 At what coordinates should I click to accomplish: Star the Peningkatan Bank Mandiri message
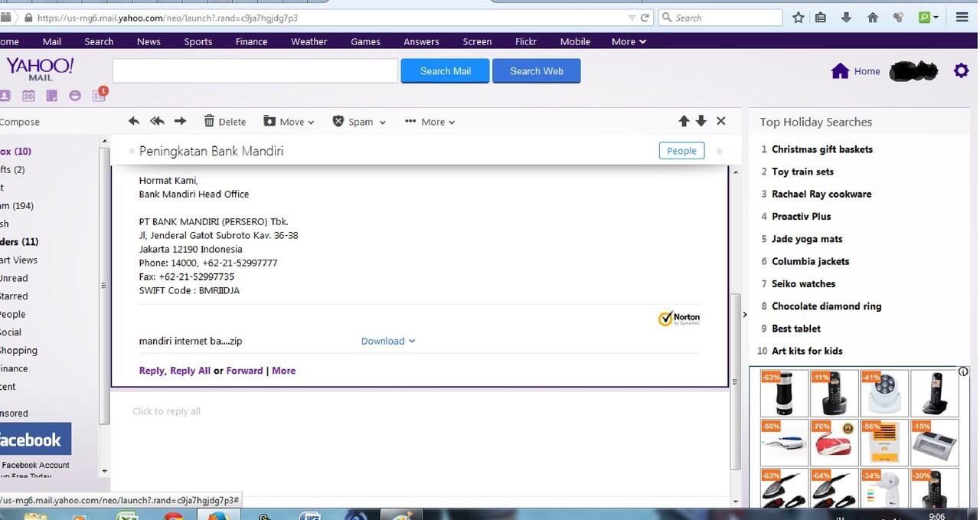click(719, 151)
